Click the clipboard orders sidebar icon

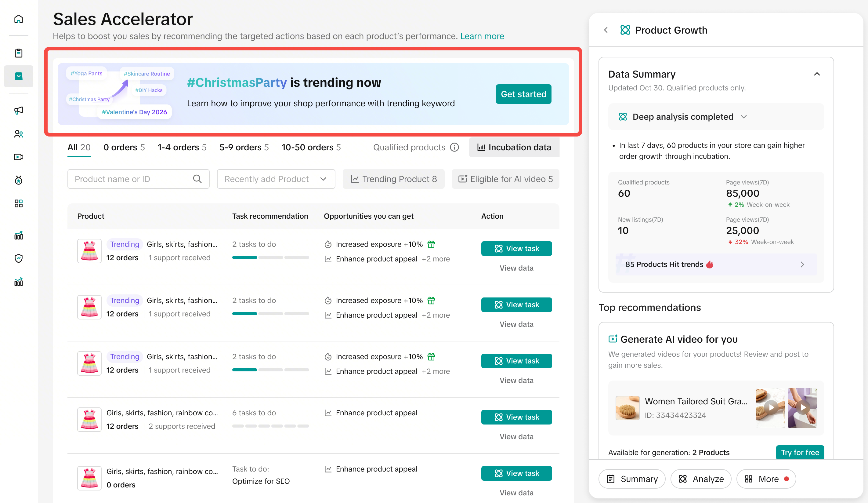(19, 53)
